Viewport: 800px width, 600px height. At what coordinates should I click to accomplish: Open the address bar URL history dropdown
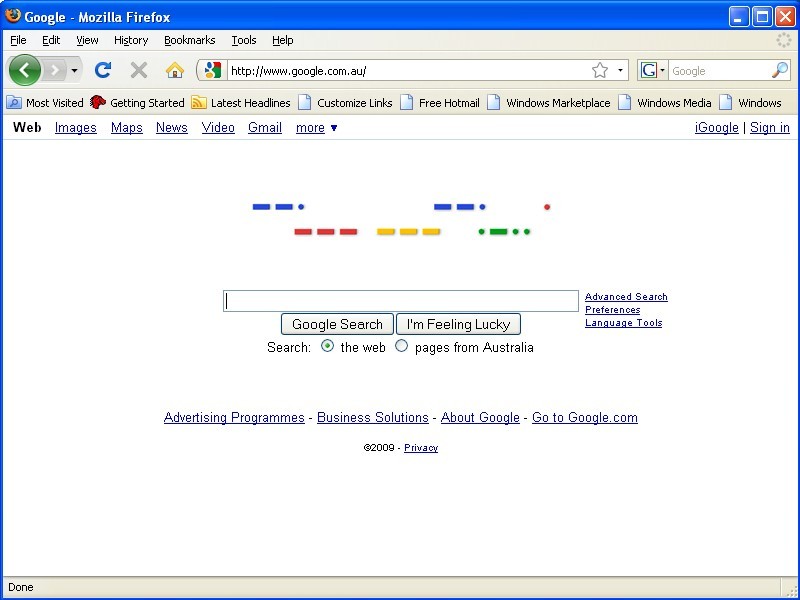(620, 70)
